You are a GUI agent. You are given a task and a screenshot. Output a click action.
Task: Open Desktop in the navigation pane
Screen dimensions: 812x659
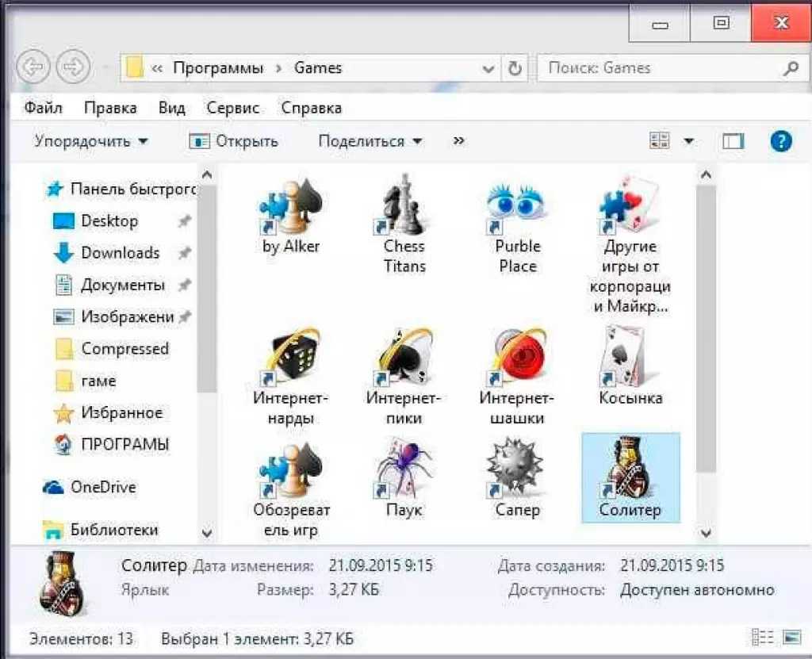pyautogui.click(x=109, y=221)
